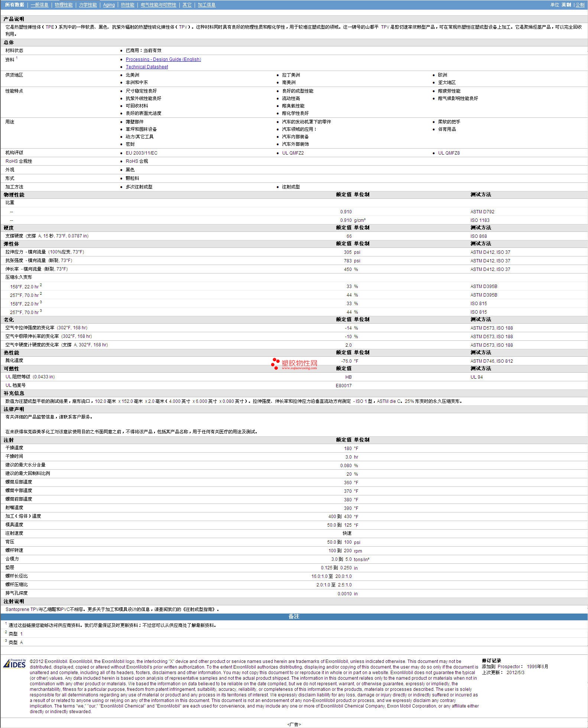The height and width of the screenshot is (728, 588).
Task: Click the 补充信息 section header
Action: tap(14, 393)
